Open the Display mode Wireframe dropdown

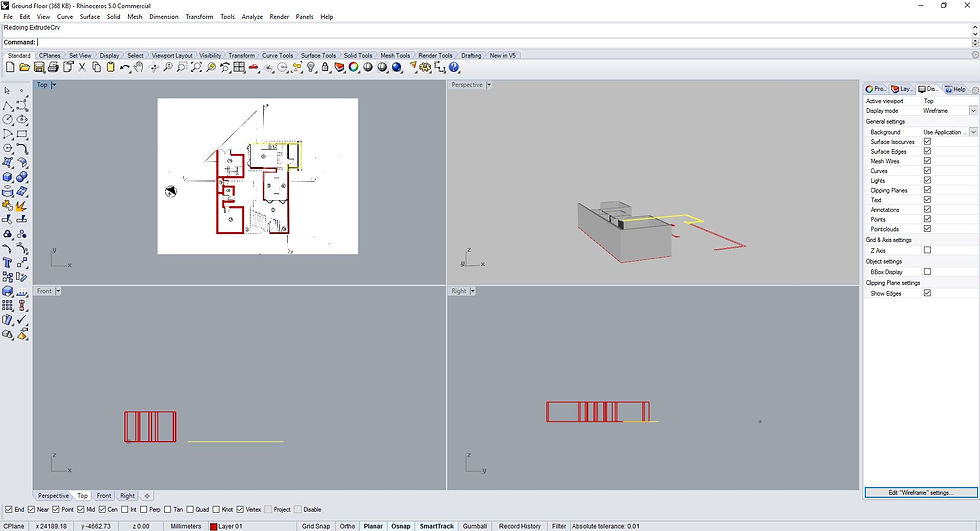[972, 111]
